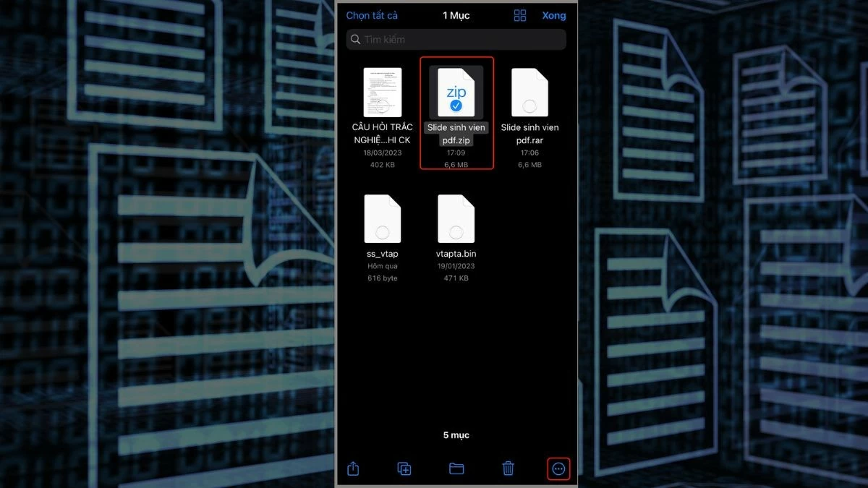The image size is (868, 488).
Task: Tap the Slide sinh vien pdf.rar filename label
Action: 529,133
